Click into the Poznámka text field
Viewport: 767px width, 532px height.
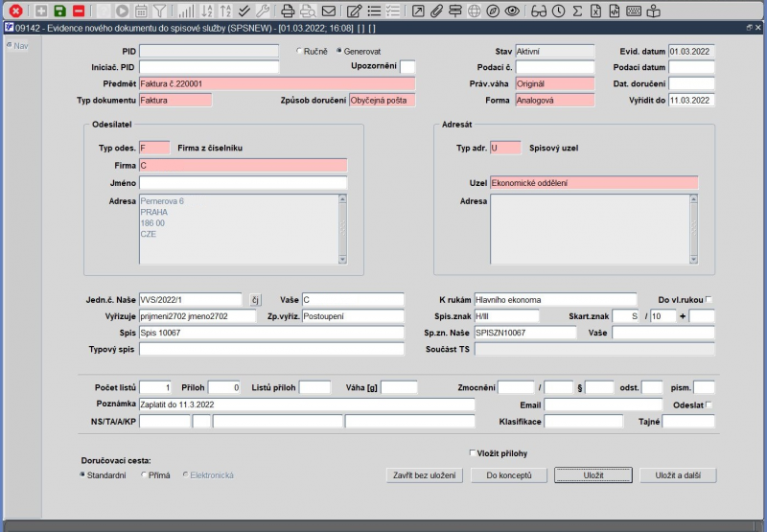(306, 405)
